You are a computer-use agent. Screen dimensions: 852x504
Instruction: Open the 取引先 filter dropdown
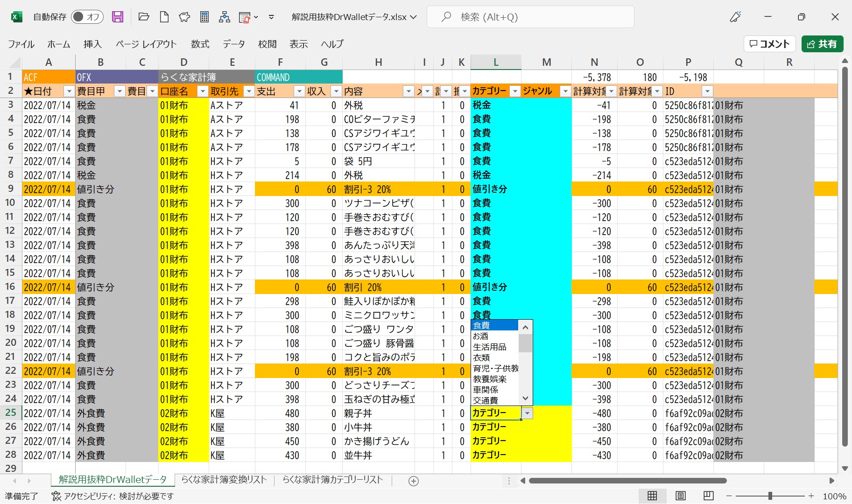pos(249,91)
